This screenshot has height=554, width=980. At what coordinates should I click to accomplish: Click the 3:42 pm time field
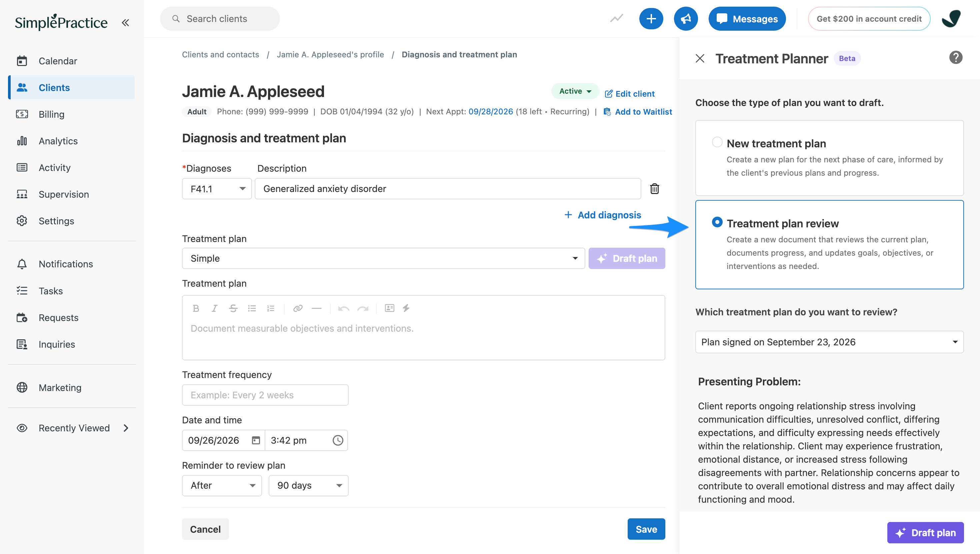(x=306, y=440)
